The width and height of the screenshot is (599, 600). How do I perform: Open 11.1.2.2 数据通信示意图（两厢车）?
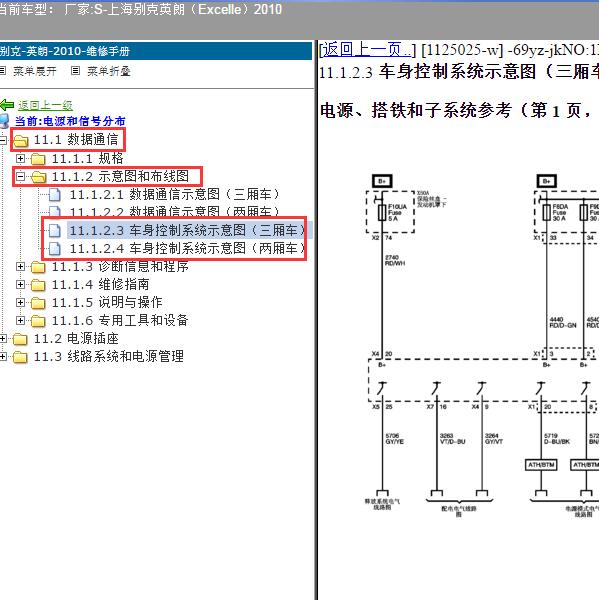coord(175,212)
